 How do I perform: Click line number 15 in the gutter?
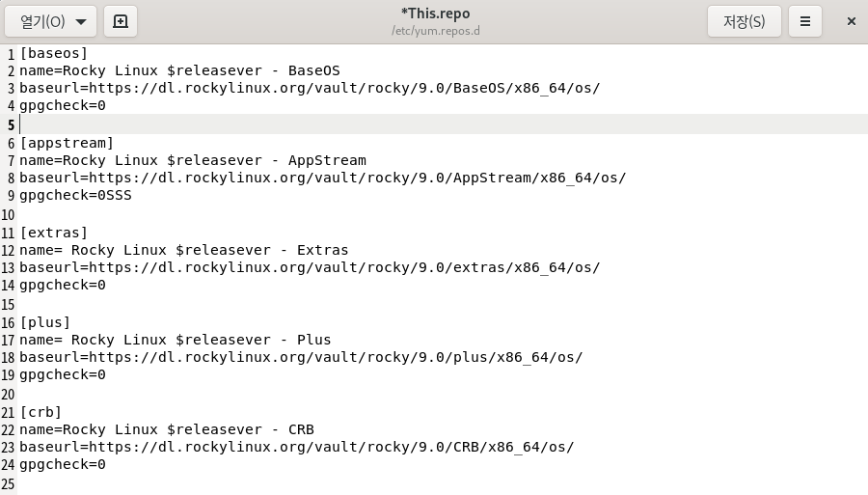(x=8, y=305)
